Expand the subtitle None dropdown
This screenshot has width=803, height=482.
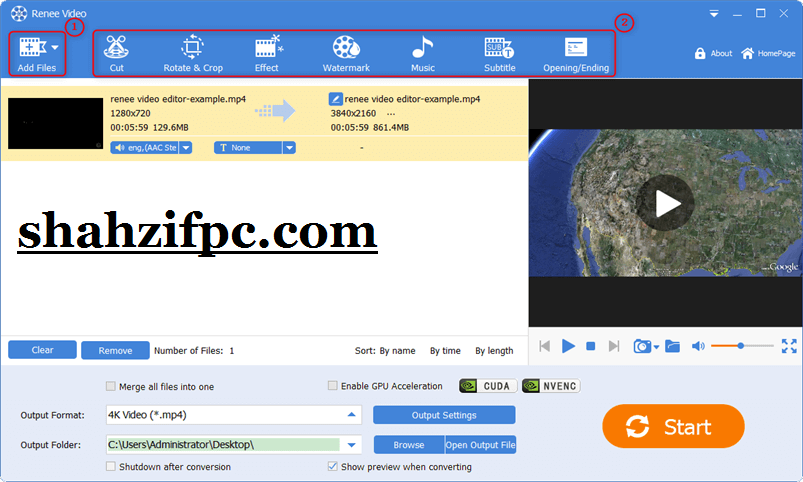289,148
